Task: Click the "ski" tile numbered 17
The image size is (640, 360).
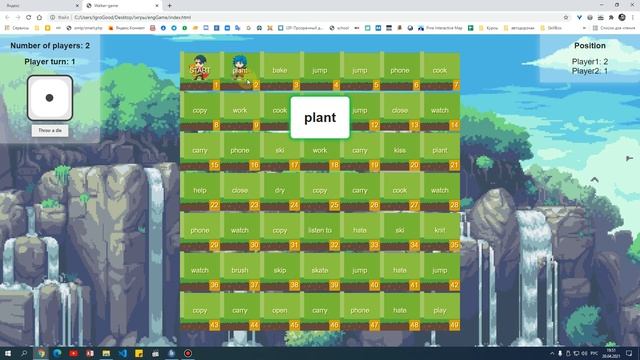Action: click(280, 151)
